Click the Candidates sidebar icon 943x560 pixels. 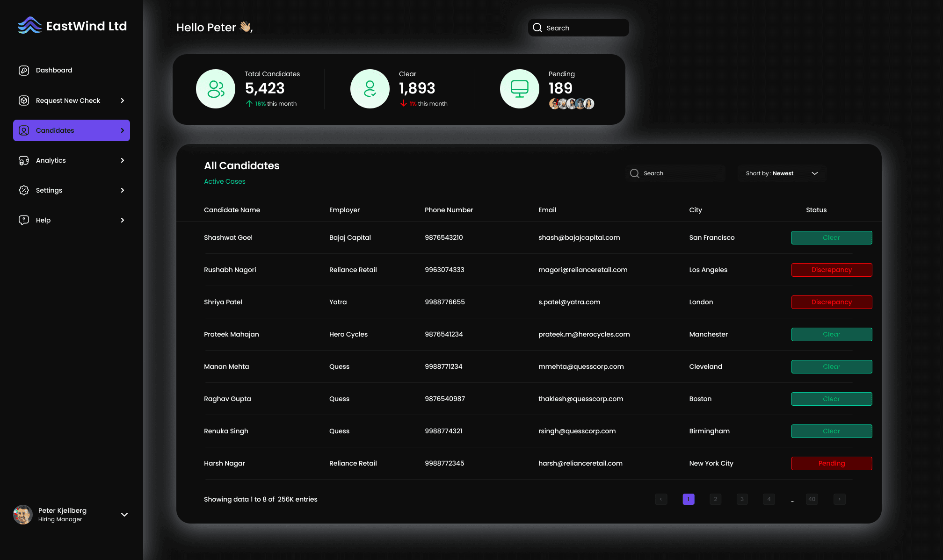click(24, 130)
